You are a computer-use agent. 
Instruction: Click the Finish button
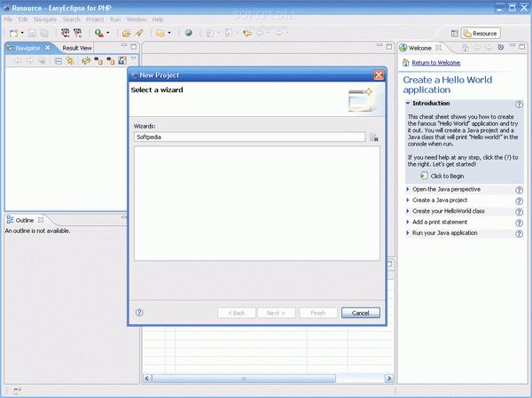[318, 313]
